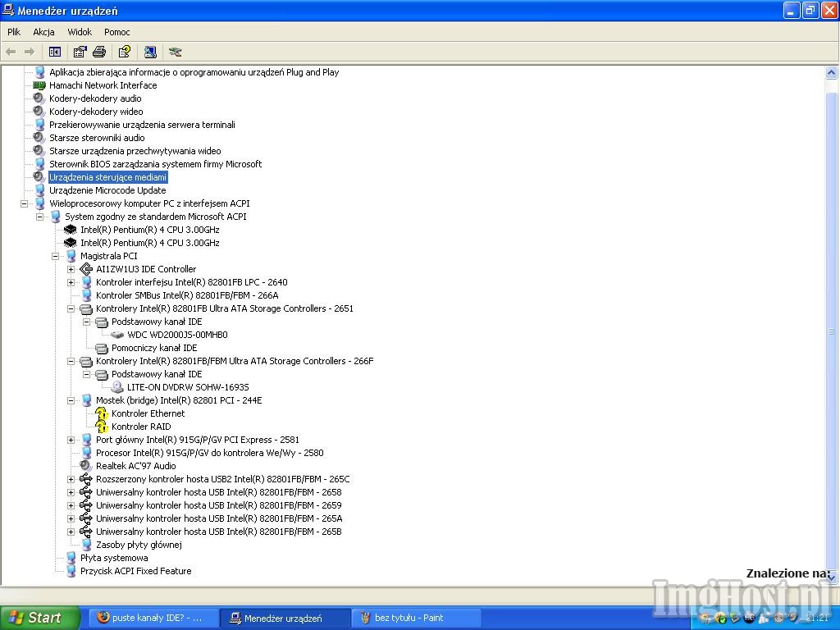Switch to the Menedżer urządzeń taskbar button

pyautogui.click(x=285, y=618)
